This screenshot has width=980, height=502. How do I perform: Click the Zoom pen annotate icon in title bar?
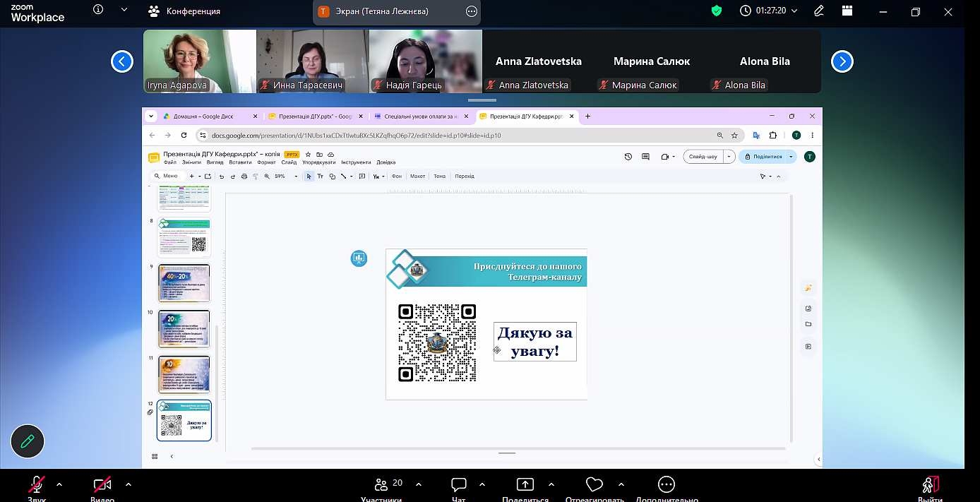click(x=819, y=11)
